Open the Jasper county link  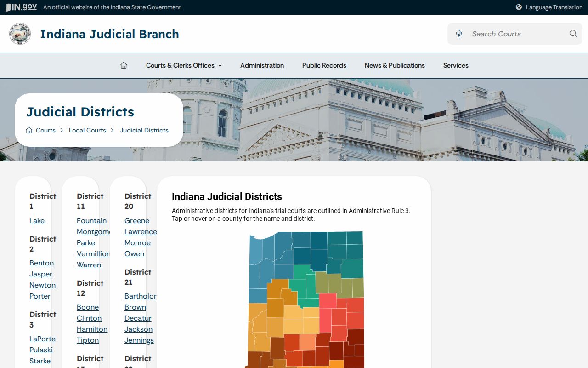(41, 274)
